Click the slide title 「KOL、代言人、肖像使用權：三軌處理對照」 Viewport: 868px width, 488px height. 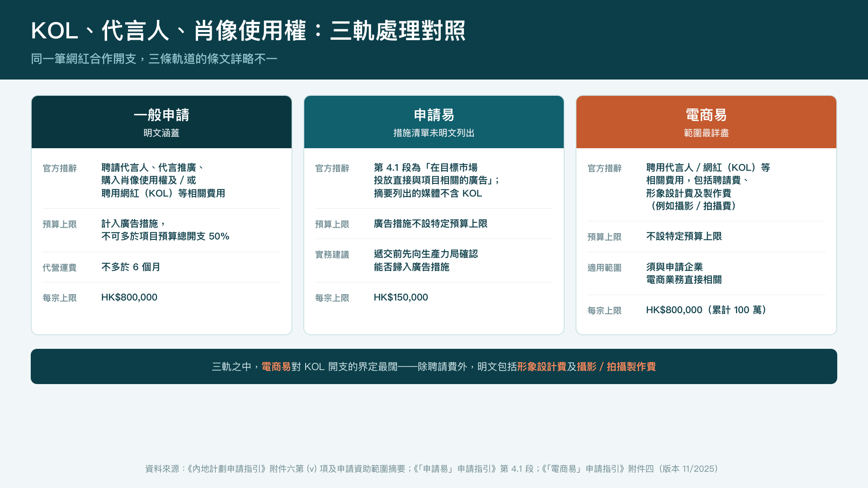(248, 31)
